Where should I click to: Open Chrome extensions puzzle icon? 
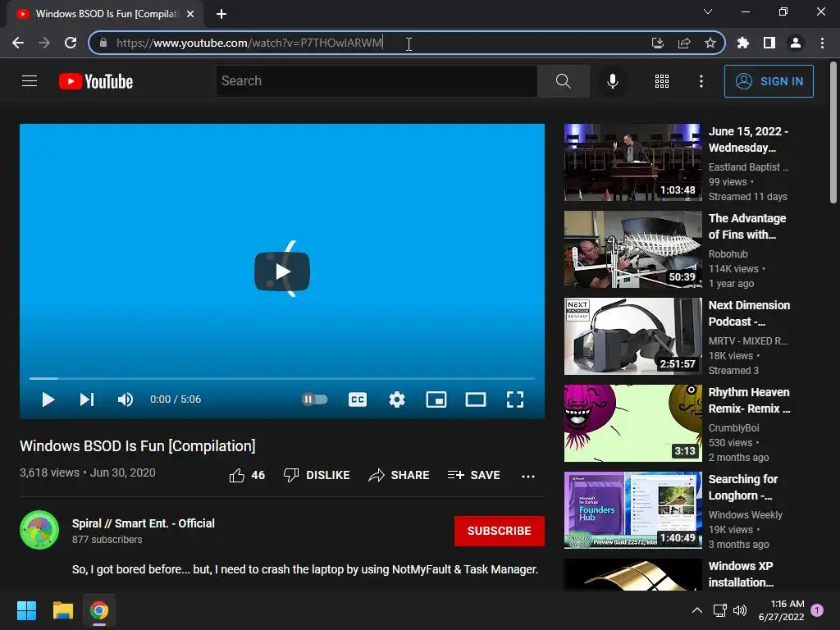pyautogui.click(x=743, y=43)
